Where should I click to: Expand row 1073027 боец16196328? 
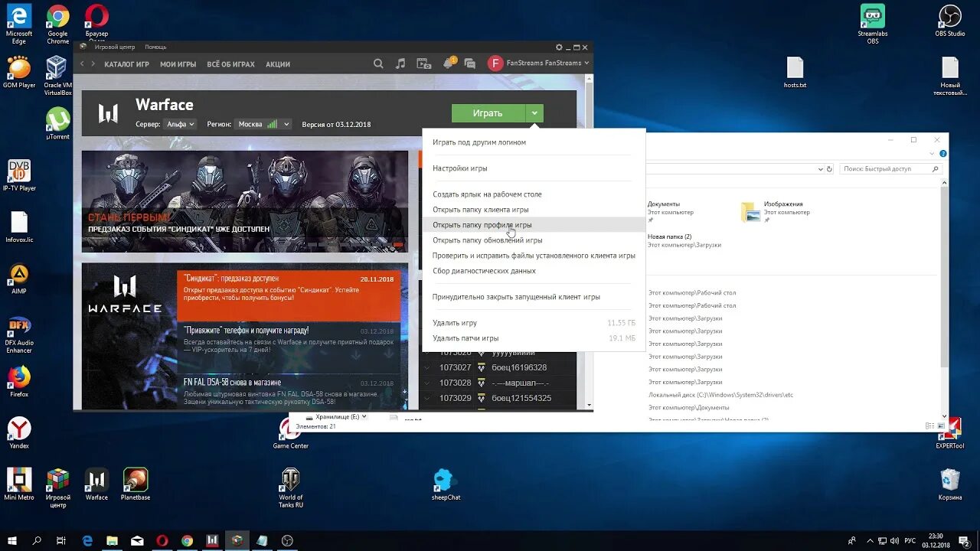427,367
